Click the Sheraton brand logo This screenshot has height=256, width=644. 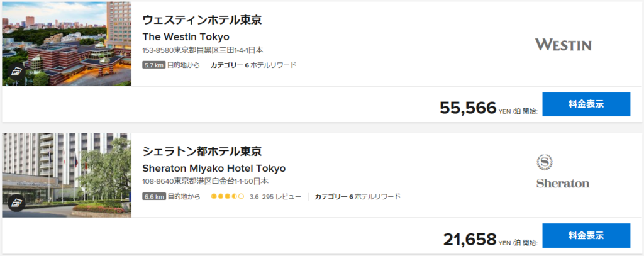click(562, 171)
